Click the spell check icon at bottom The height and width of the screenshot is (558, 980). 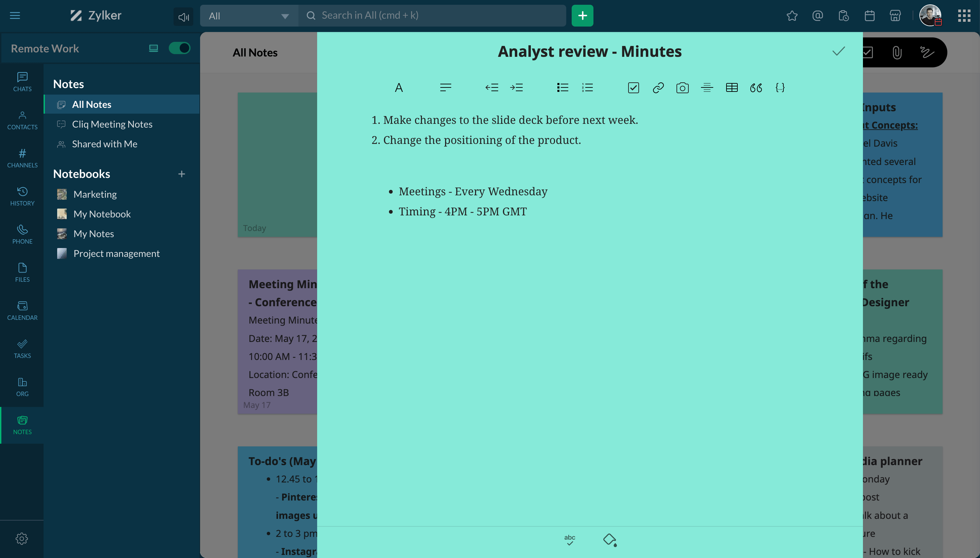point(570,539)
